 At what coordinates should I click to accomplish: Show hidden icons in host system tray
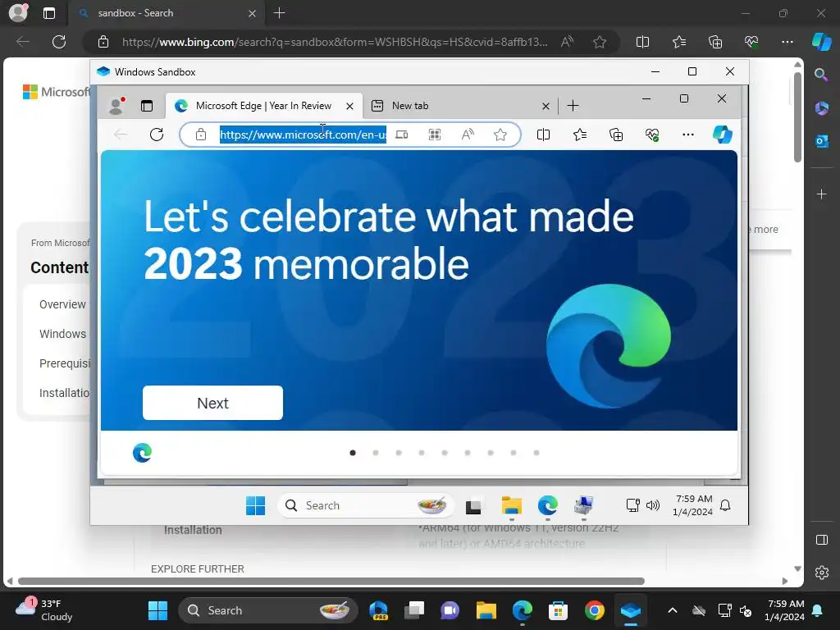pos(673,610)
